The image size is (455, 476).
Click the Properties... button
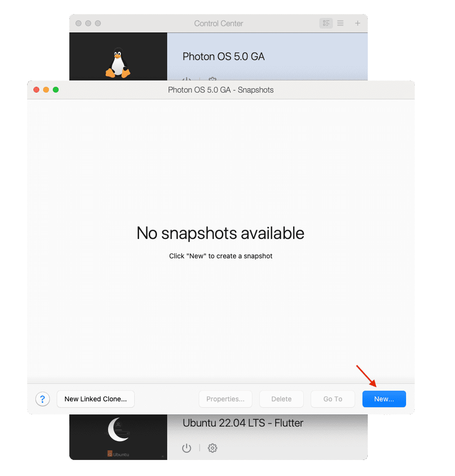[x=225, y=399]
